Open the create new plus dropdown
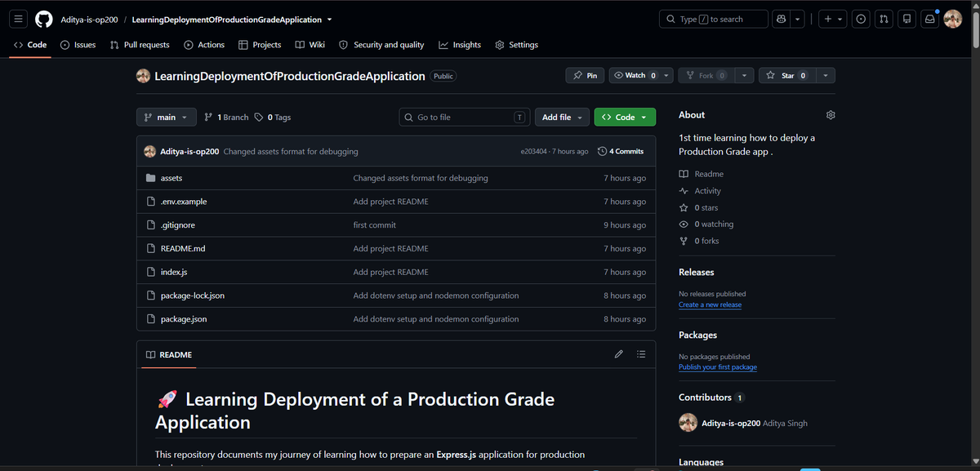Image resolution: width=980 pixels, height=471 pixels. [833, 19]
